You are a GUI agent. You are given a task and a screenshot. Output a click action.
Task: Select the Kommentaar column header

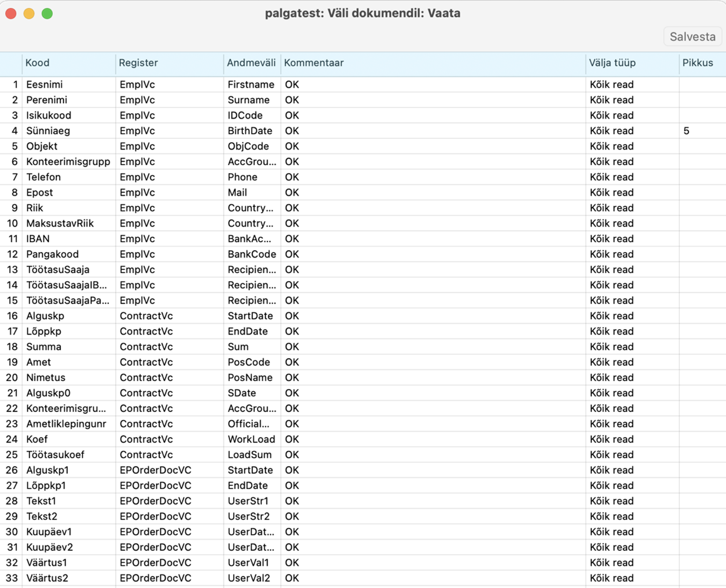(433, 63)
